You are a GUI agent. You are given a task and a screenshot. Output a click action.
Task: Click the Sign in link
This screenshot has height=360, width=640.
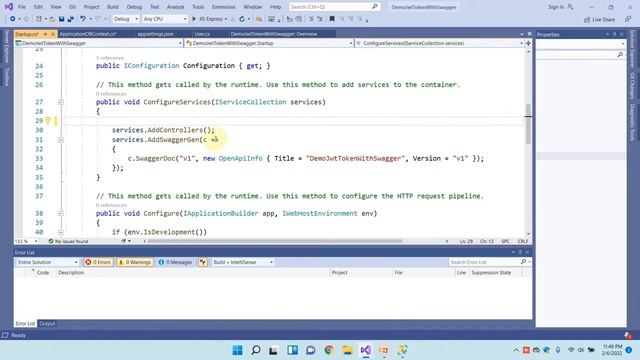[x=560, y=7]
